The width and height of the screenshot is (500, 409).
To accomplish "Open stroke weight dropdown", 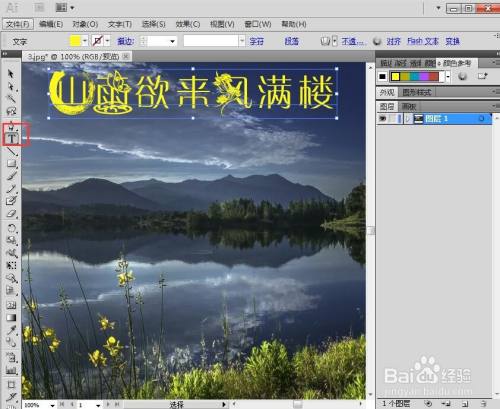I will pos(172,41).
